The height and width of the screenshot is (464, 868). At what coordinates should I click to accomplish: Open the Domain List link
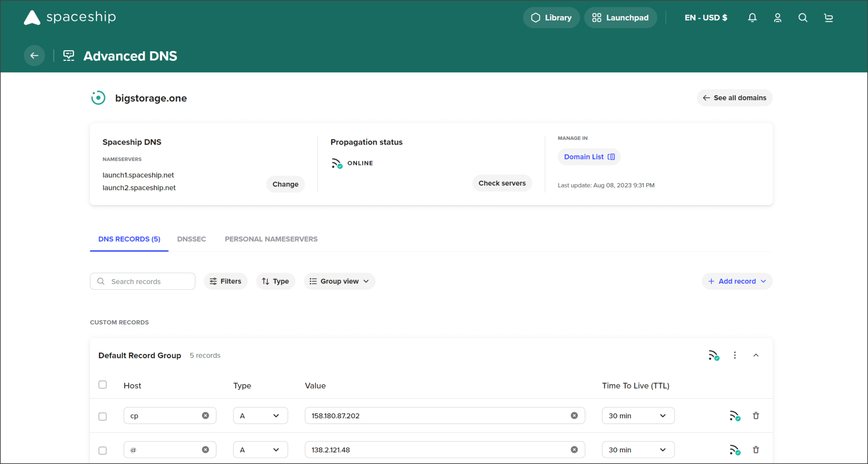click(x=589, y=157)
